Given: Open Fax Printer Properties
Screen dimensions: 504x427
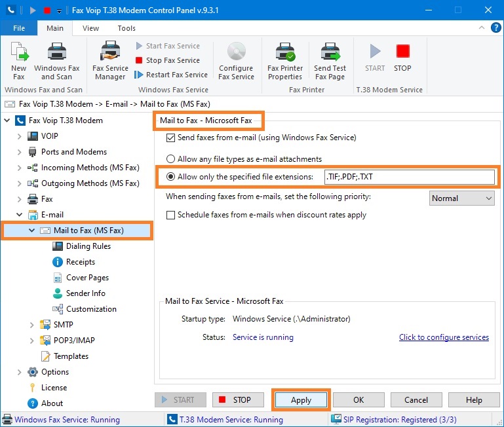Looking at the screenshot, I should pos(285,61).
